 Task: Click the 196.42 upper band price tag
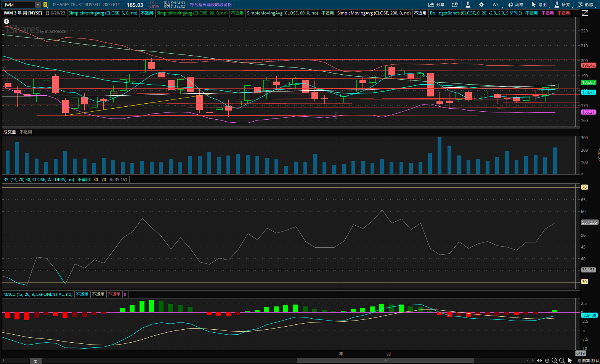click(588, 65)
